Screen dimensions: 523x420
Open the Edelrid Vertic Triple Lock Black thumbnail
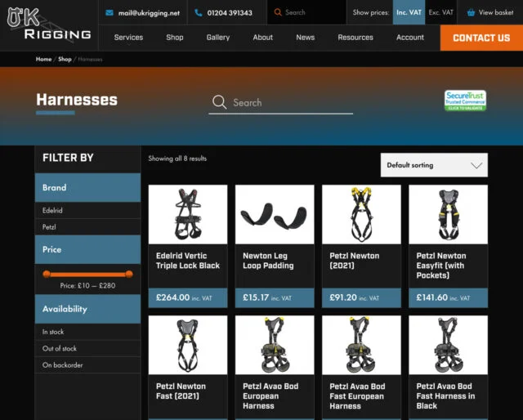point(188,214)
